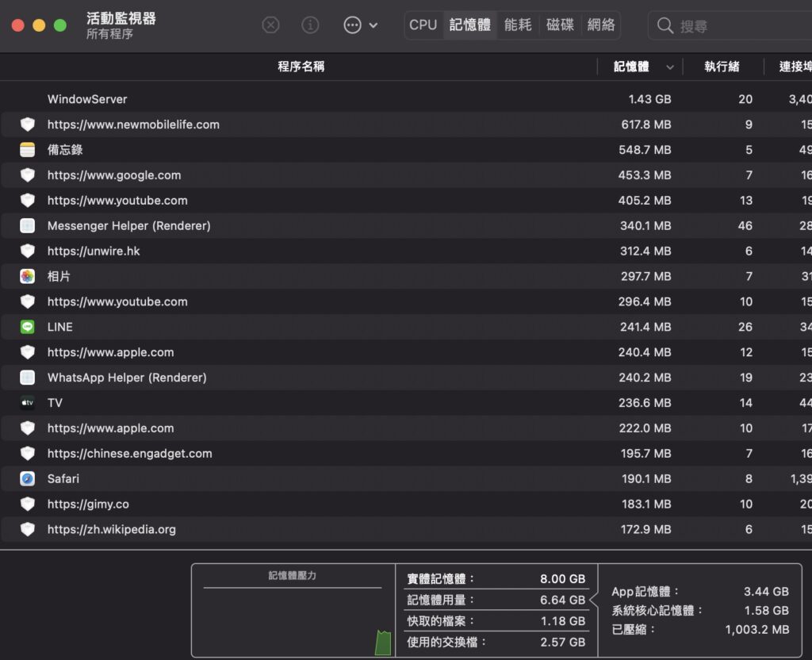Select the Safari process name
This screenshot has width=812, height=660.
63,478
